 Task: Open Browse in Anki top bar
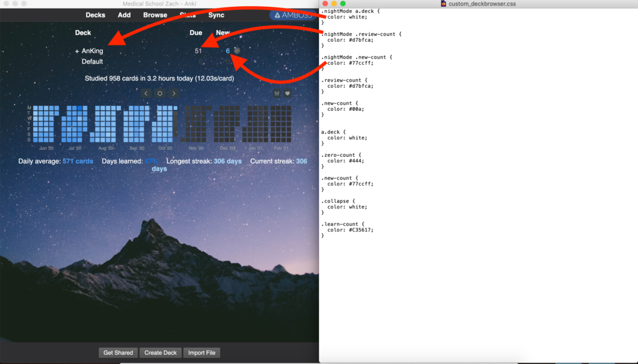click(155, 15)
